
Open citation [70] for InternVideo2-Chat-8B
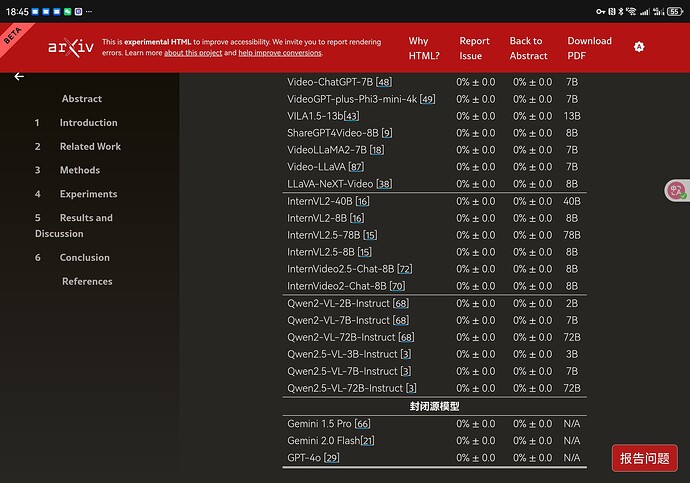(397, 286)
